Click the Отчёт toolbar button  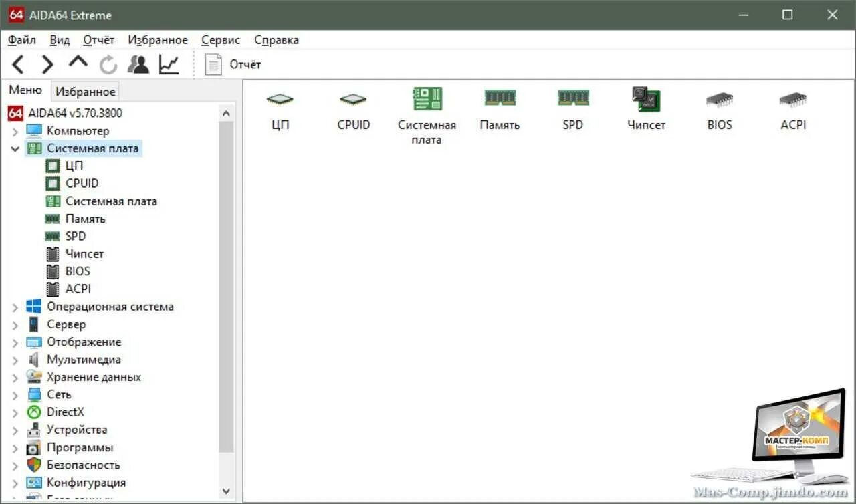[x=233, y=65]
